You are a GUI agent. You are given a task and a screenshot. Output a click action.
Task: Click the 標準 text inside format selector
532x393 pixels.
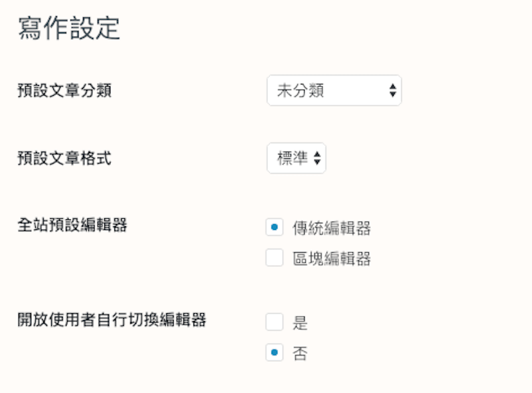[292, 158]
